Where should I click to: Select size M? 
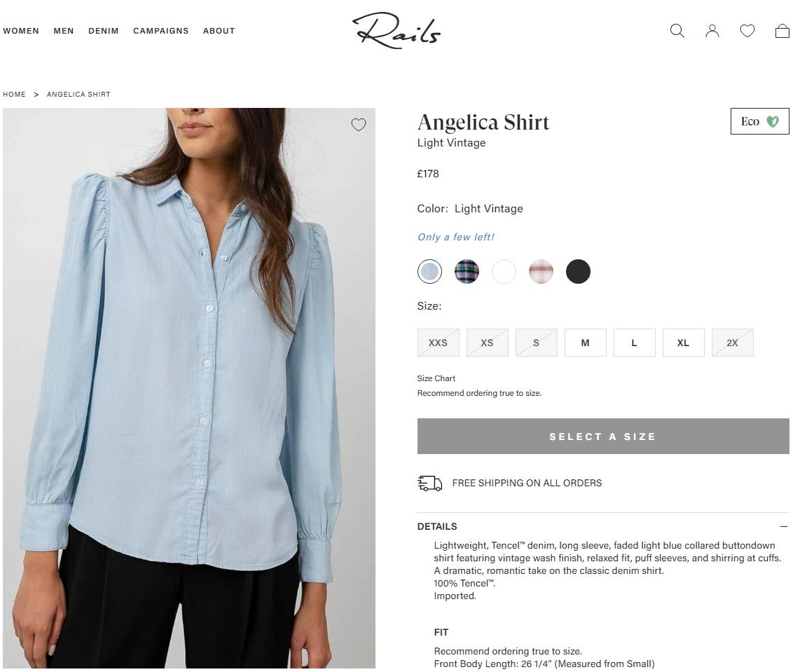point(585,343)
